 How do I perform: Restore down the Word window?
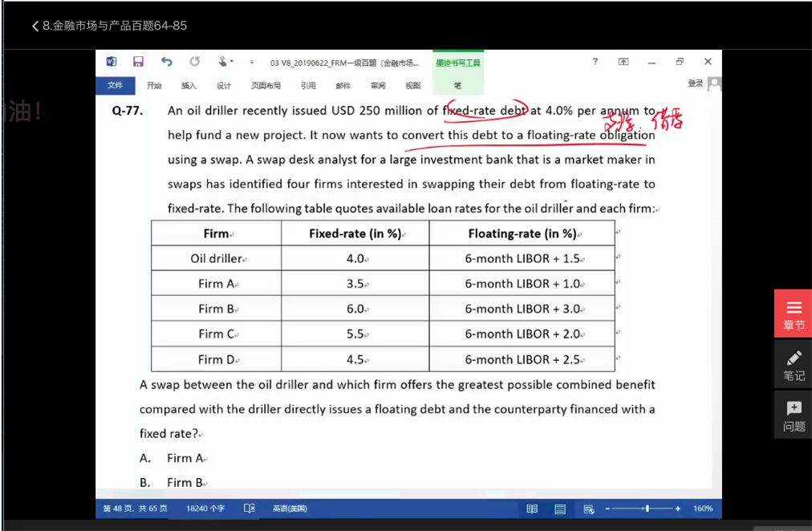tap(680, 62)
